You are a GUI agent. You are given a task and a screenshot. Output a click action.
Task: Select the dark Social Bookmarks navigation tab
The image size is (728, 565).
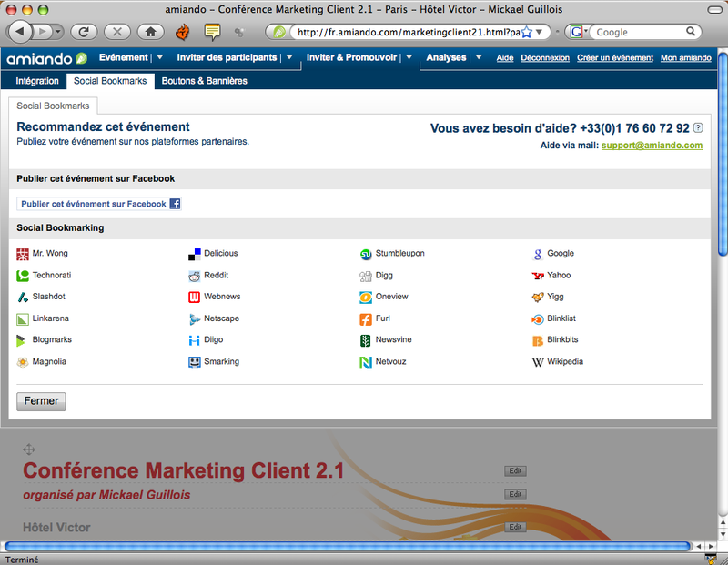[x=110, y=81]
